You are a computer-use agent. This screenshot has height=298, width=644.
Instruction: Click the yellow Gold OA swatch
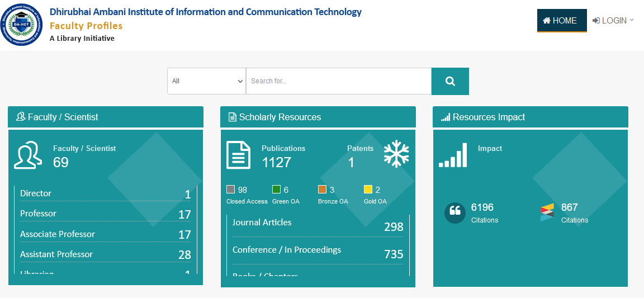pos(368,190)
